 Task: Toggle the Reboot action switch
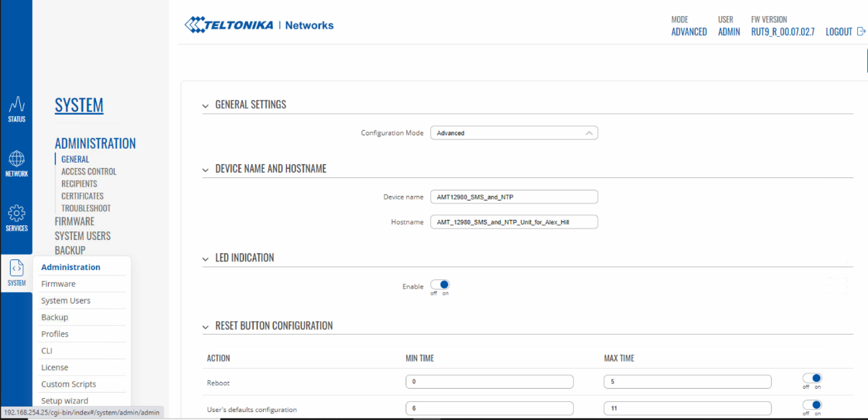tap(812, 379)
